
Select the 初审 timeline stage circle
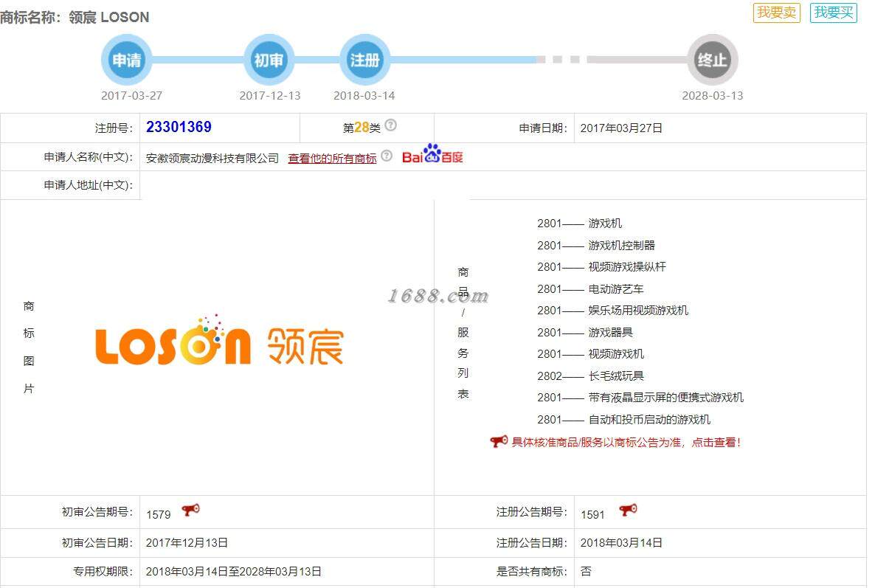[269, 60]
